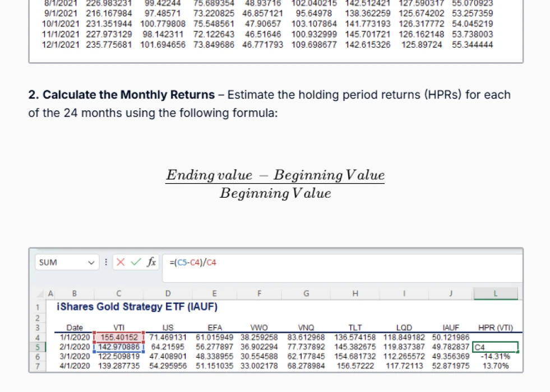Select column C header
Screen dimensions: 550x392
coord(119,293)
